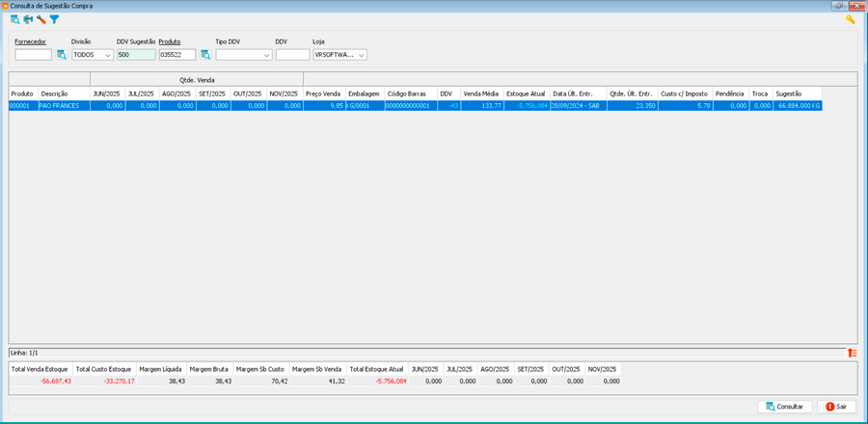Click the Fornecedor underlined label link

(30, 42)
